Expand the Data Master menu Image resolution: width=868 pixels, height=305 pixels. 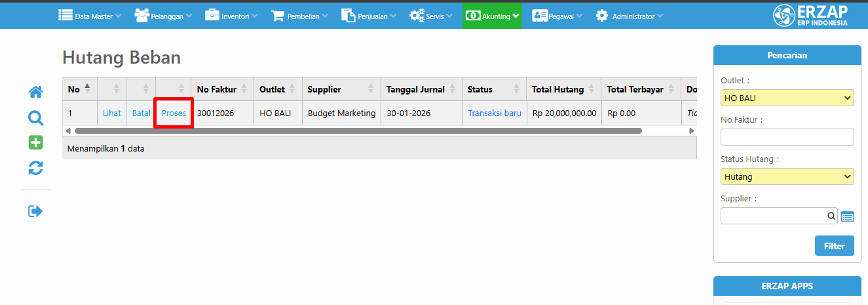click(90, 16)
